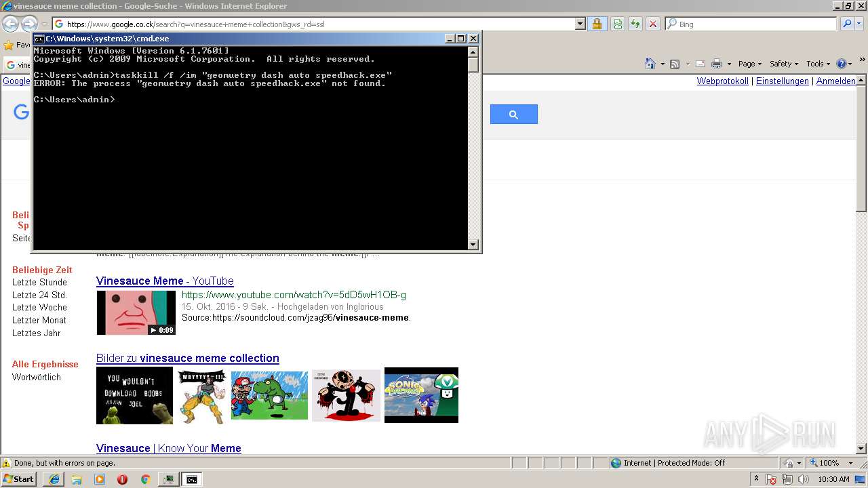This screenshot has height=488, width=868.
Task: Click the Opera browser taskbar icon
Action: [122, 479]
